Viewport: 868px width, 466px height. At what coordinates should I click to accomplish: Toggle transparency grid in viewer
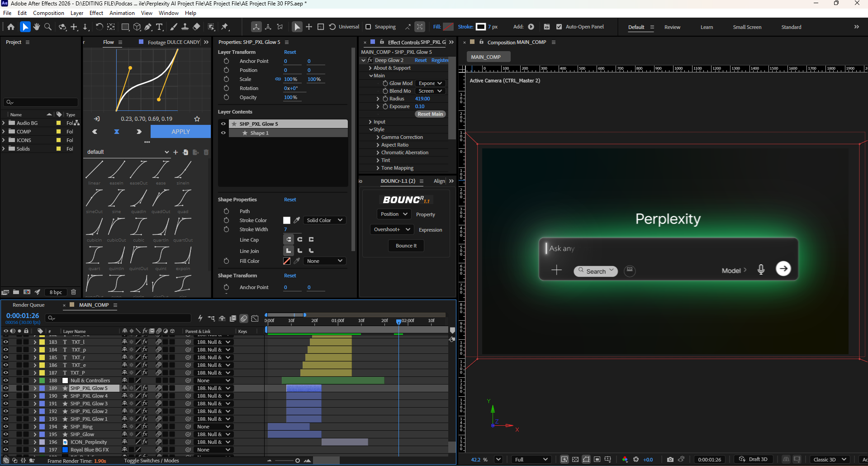[x=575, y=459]
